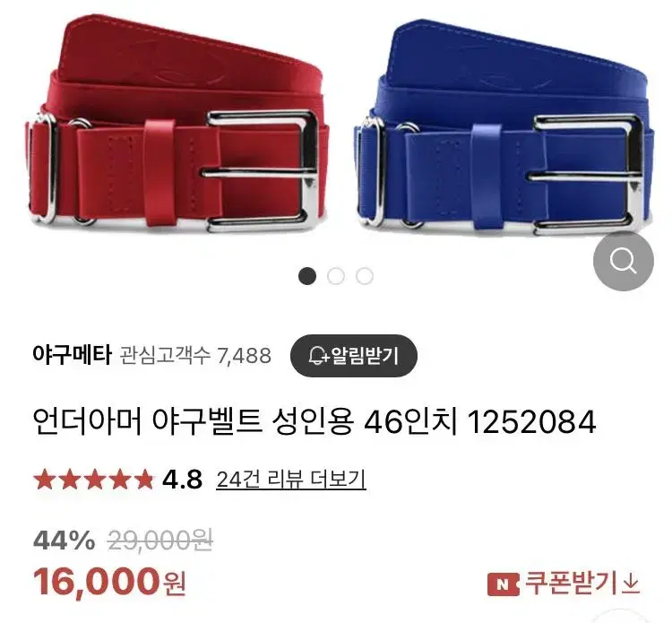Image resolution: width=672 pixels, height=623 pixels.
Task: Click the N Naver coupon badge icon
Action: coord(503,584)
